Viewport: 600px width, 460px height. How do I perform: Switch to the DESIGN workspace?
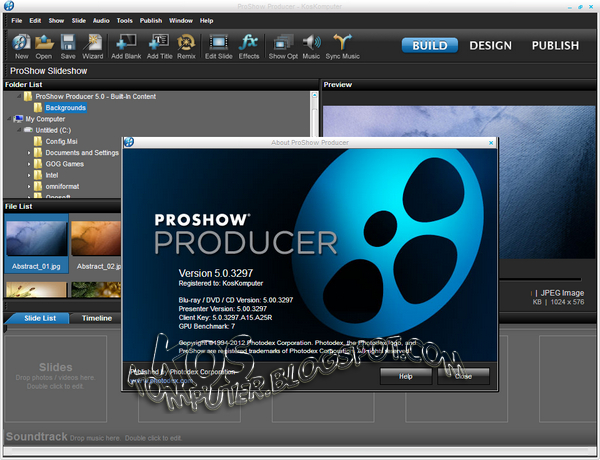coord(491,46)
